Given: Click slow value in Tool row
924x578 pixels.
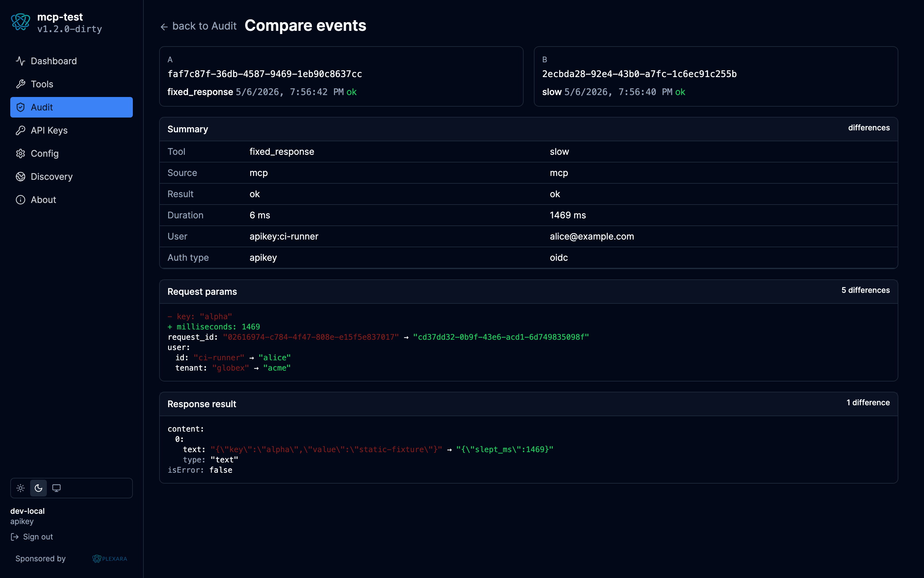Looking at the screenshot, I should pyautogui.click(x=559, y=152).
